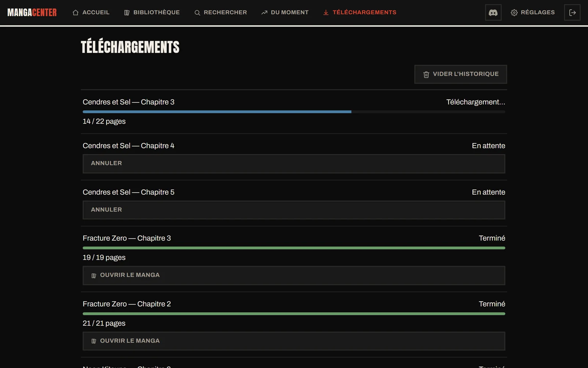Click the "Terminé" status of Fracture Zero Chapitre 2
The width and height of the screenshot is (588, 368).
pyautogui.click(x=492, y=304)
